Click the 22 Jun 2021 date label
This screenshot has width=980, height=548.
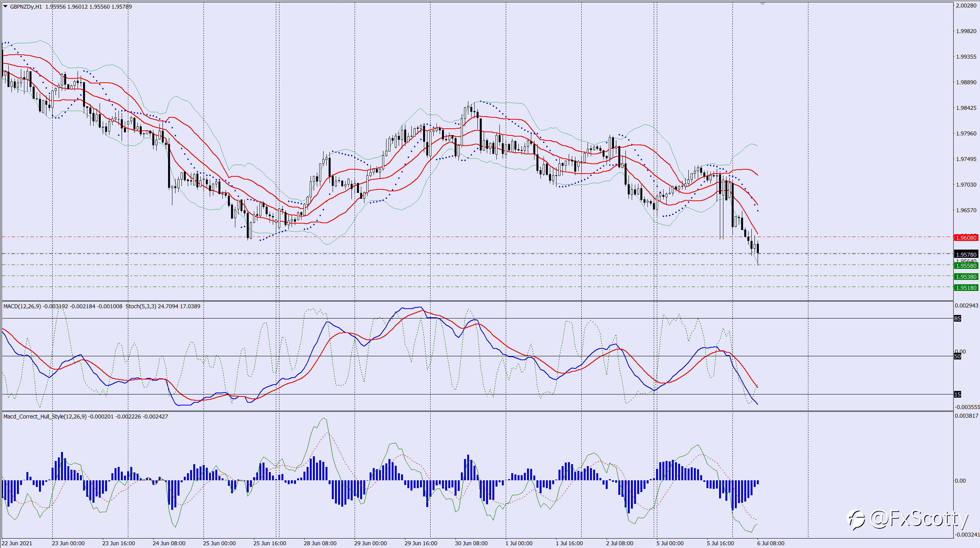pyautogui.click(x=17, y=543)
